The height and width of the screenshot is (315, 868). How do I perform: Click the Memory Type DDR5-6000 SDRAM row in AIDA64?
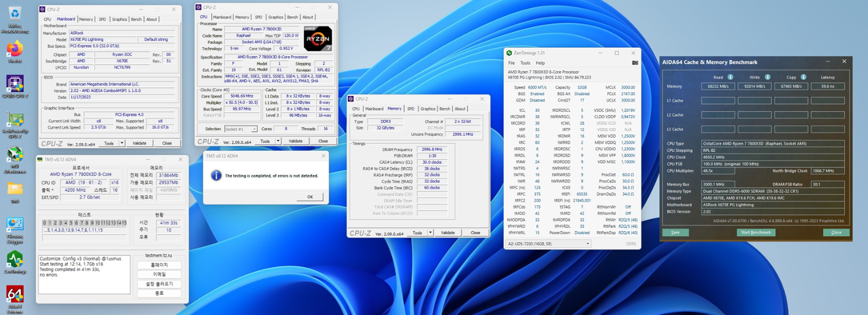(x=773, y=191)
